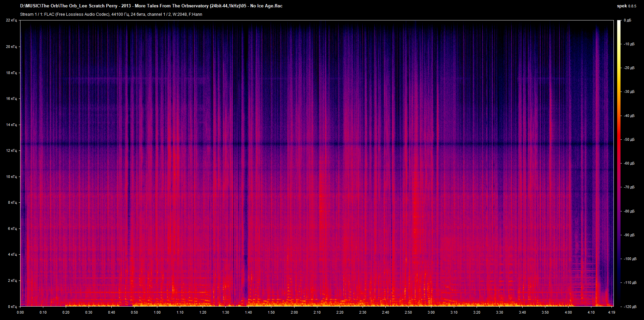Click the 0:00 time axis label

coord(20,312)
